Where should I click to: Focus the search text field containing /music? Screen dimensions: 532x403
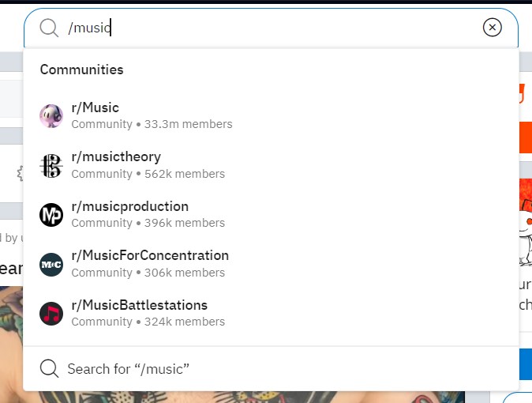(x=272, y=28)
